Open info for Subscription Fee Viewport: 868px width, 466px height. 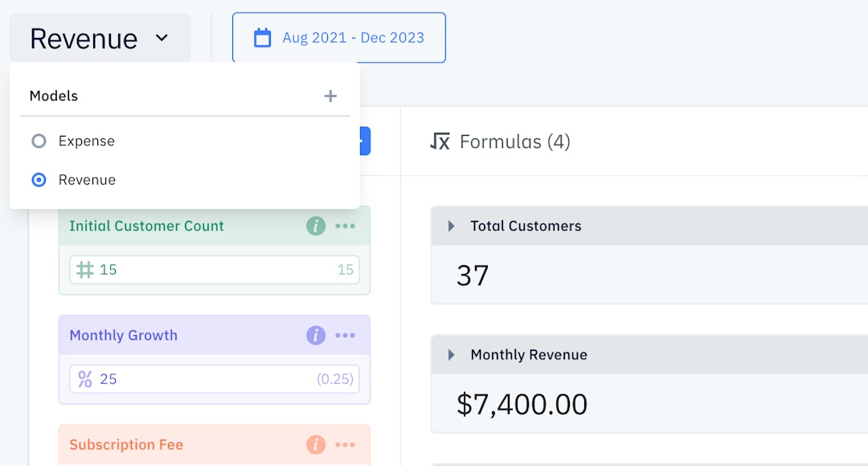coord(316,445)
